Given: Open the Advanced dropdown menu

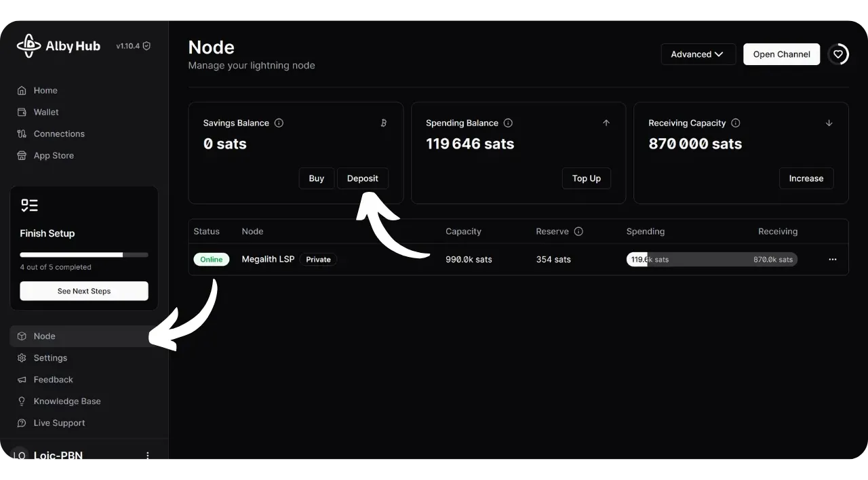Looking at the screenshot, I should (x=698, y=54).
